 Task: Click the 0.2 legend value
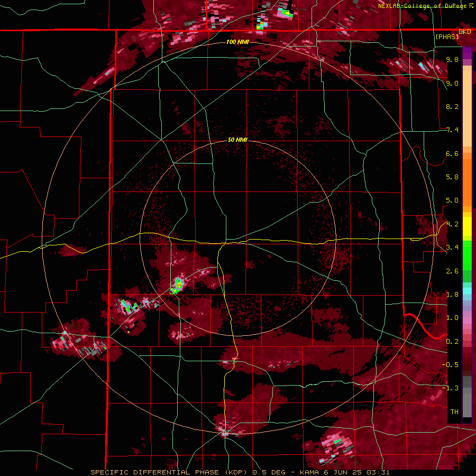452,341
